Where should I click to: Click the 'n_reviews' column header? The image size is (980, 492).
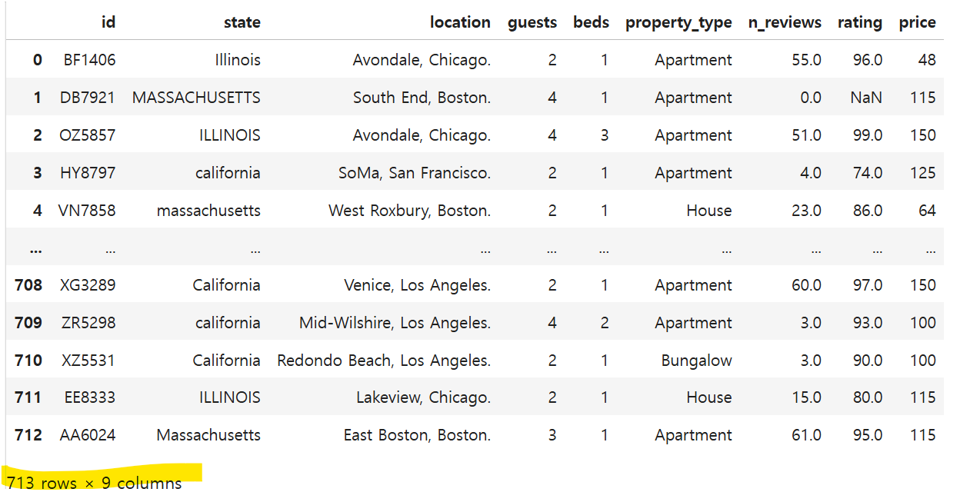click(785, 22)
